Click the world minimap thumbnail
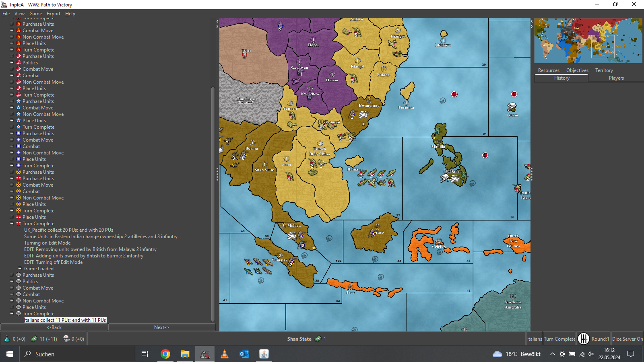644x362 pixels. [x=588, y=41]
